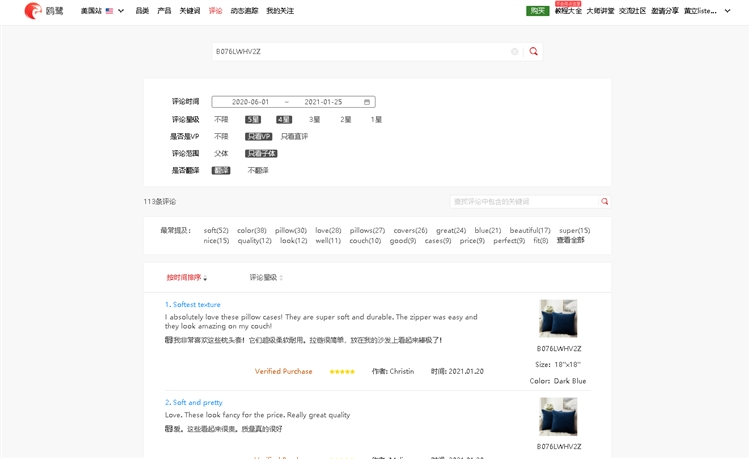Click the green 购买 button
The image size is (750, 459).
pyautogui.click(x=538, y=11)
